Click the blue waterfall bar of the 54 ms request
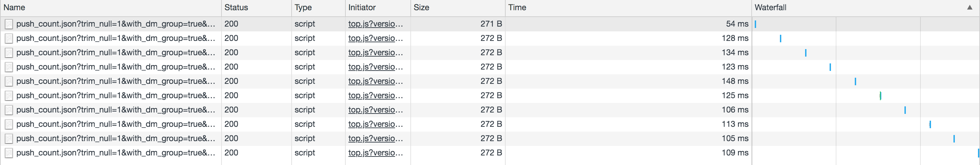This screenshot has width=980, height=165. (x=755, y=24)
